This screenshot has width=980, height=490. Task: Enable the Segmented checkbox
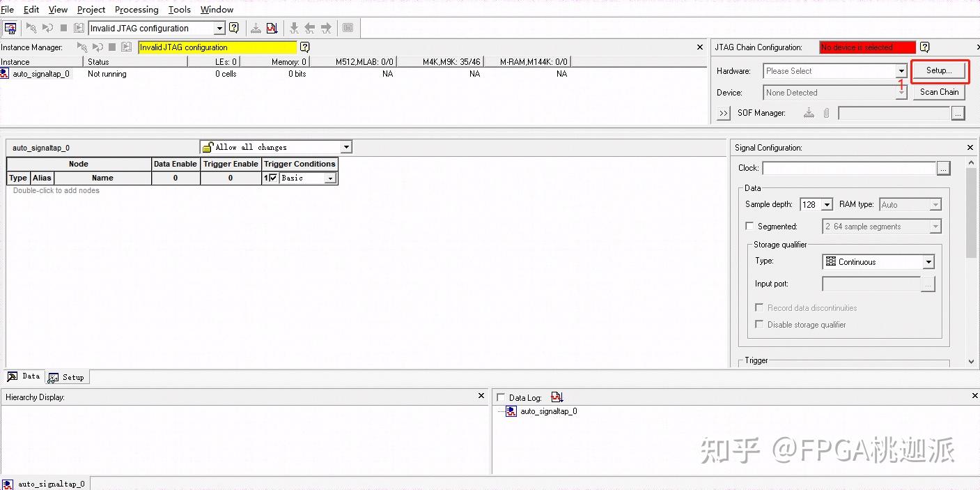point(749,227)
